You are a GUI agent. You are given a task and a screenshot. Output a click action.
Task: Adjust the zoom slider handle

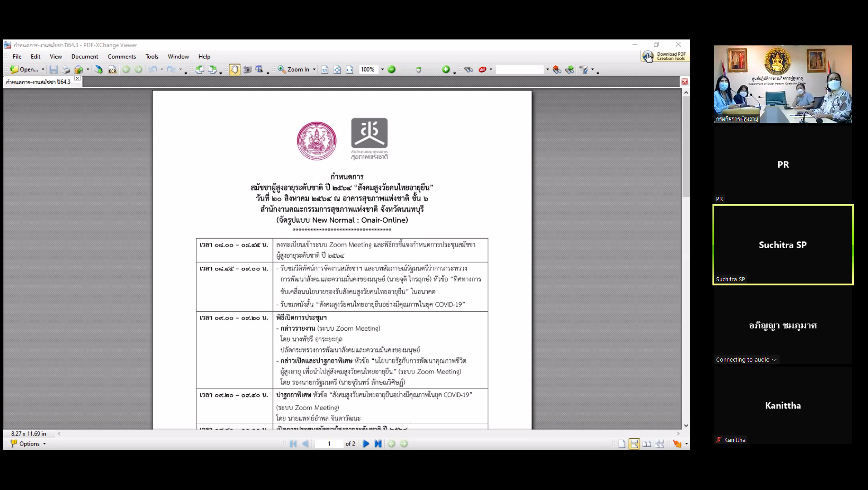(x=419, y=69)
